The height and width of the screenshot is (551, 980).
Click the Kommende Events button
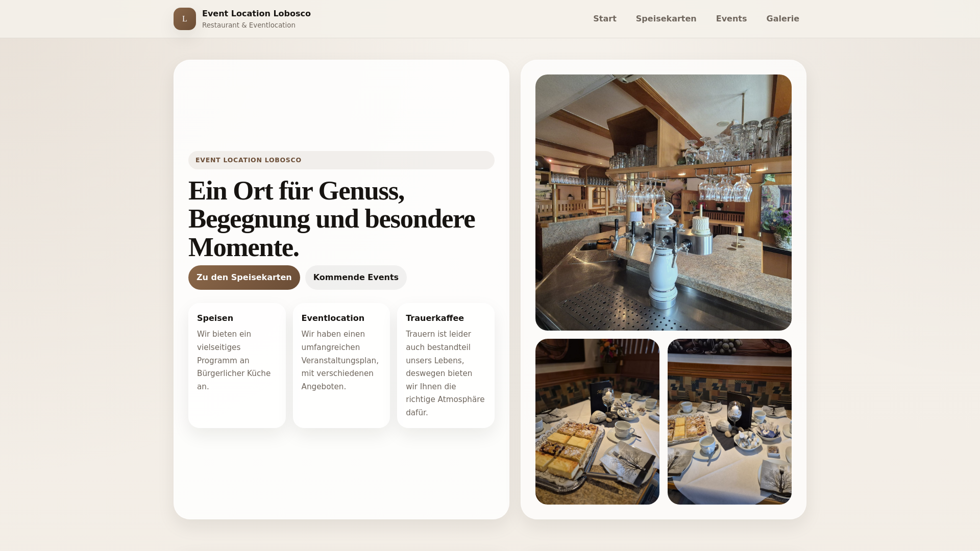pos(356,278)
